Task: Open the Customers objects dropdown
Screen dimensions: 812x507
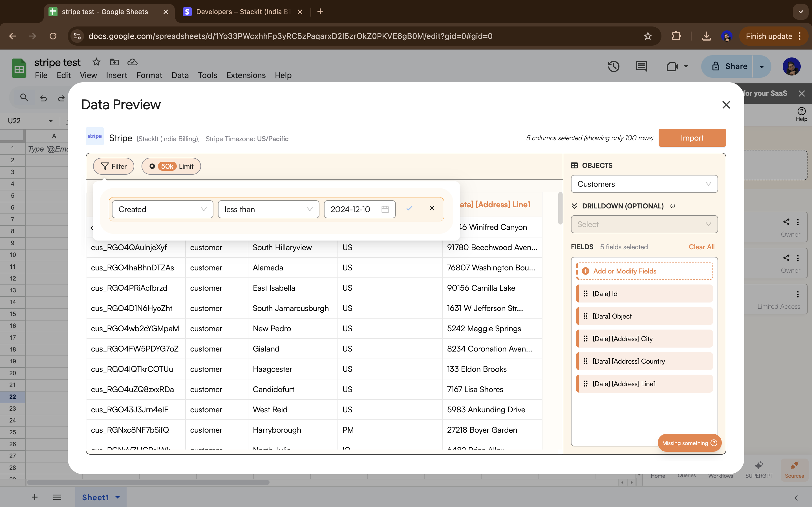Action: pos(644,184)
